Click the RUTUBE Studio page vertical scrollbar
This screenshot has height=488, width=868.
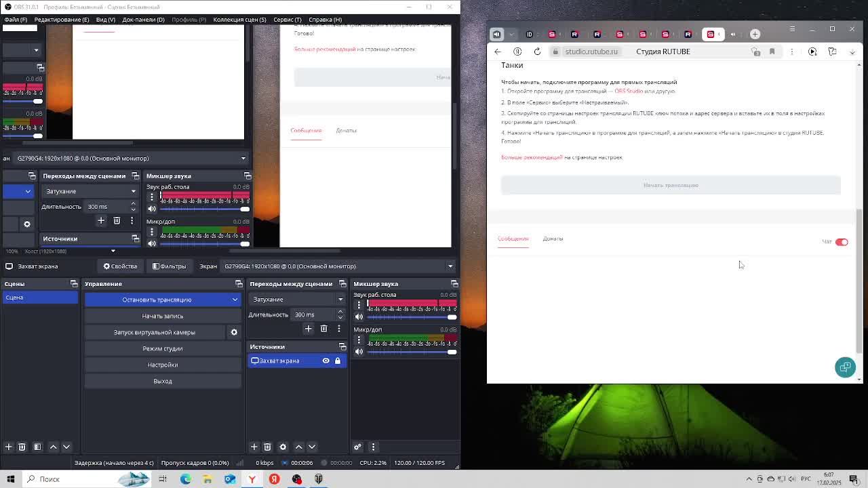(x=859, y=281)
